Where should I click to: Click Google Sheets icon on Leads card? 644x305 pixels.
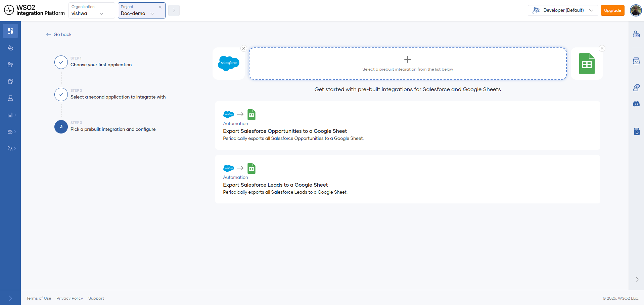point(251,168)
